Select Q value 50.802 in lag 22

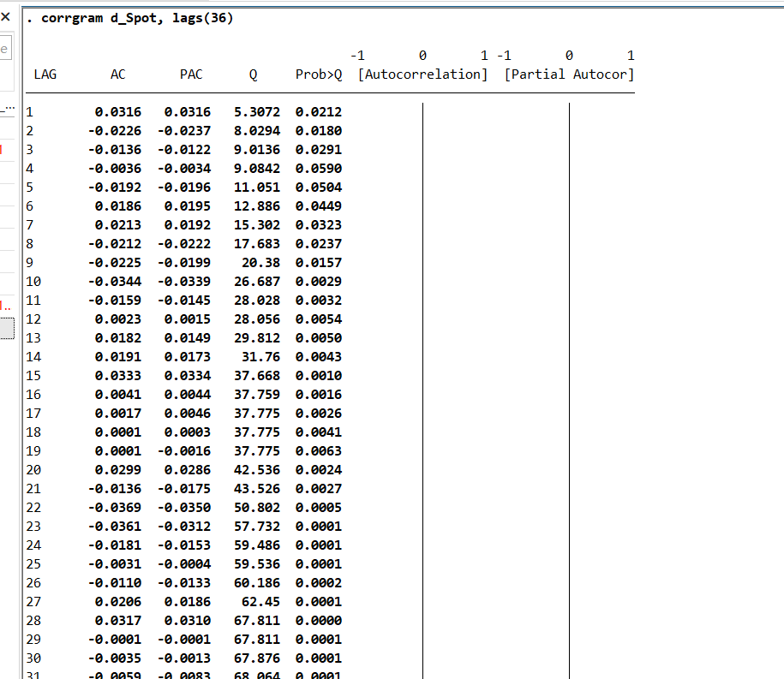257,508
